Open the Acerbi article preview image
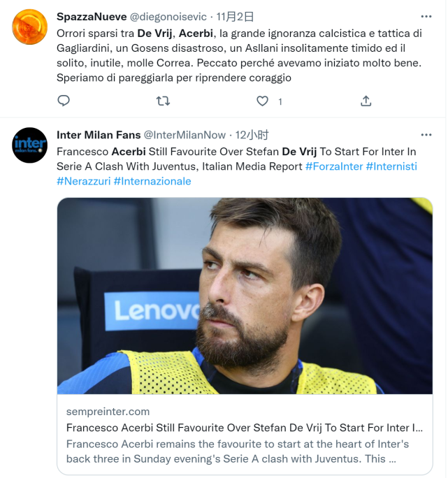The image size is (448, 478). coord(245,296)
